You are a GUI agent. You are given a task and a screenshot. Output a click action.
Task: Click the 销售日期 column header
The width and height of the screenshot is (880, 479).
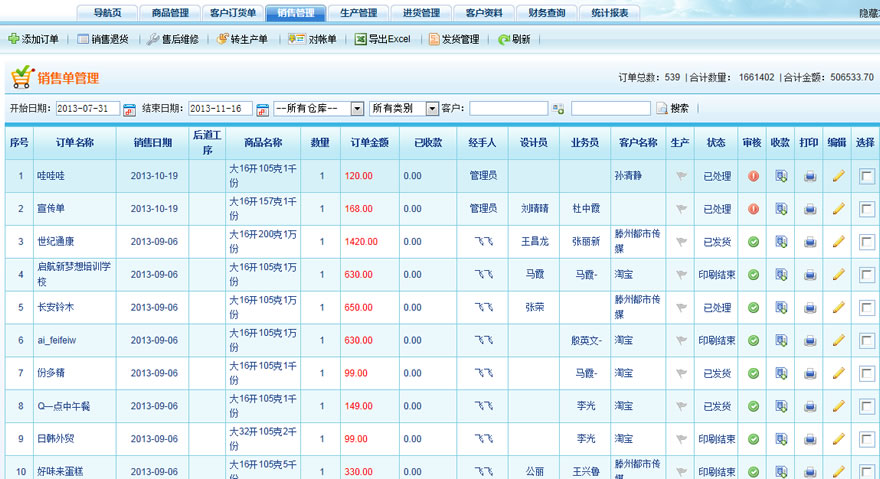pos(153,143)
